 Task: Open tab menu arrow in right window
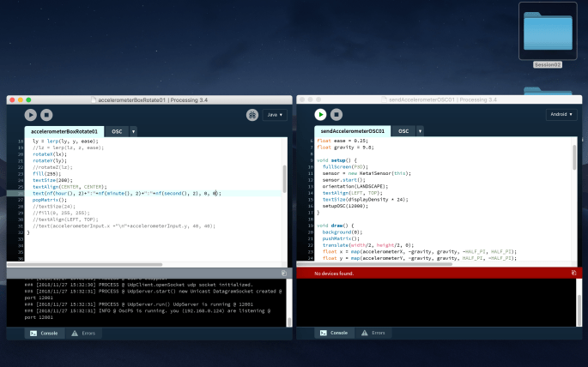tap(420, 131)
